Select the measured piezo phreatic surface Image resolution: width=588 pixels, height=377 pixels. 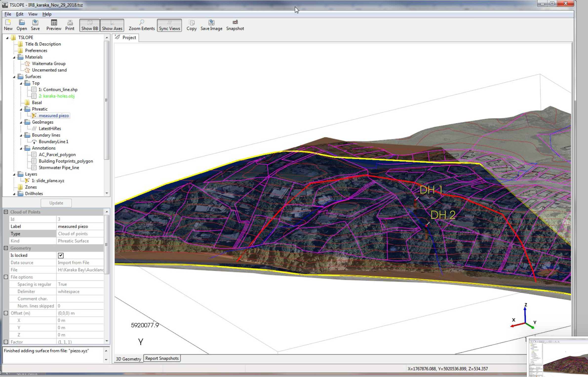click(x=53, y=115)
